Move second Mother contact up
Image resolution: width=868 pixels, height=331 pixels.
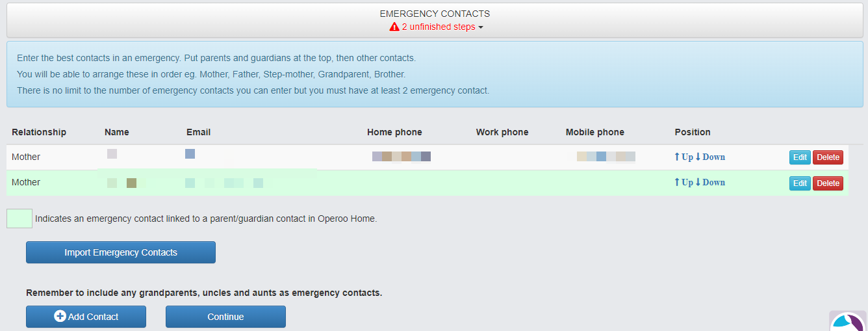[684, 182]
